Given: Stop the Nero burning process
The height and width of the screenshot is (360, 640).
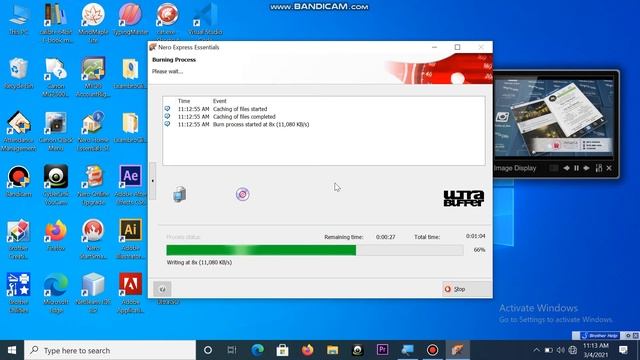Looking at the screenshot, I should point(467,289).
